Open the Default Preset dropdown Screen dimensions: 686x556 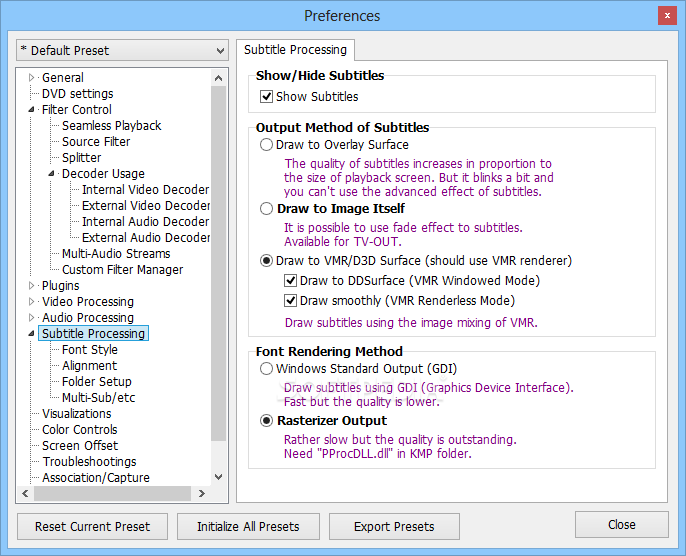coord(122,50)
